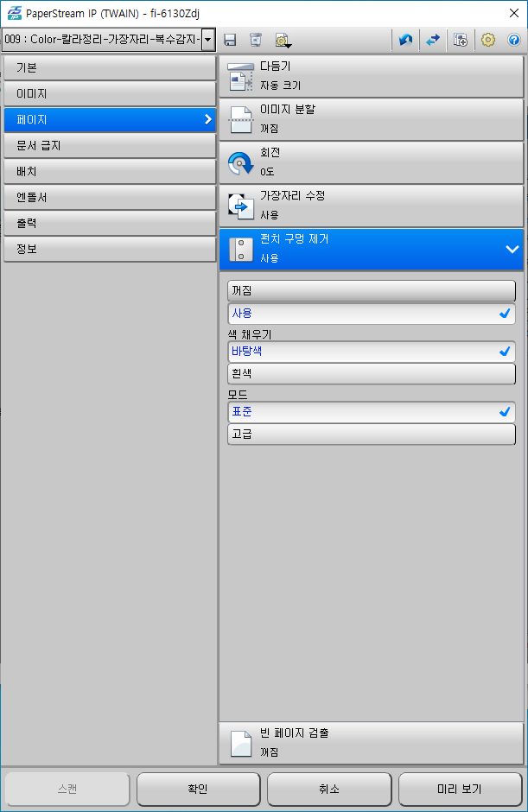Open help question mark icon

pyautogui.click(x=513, y=40)
